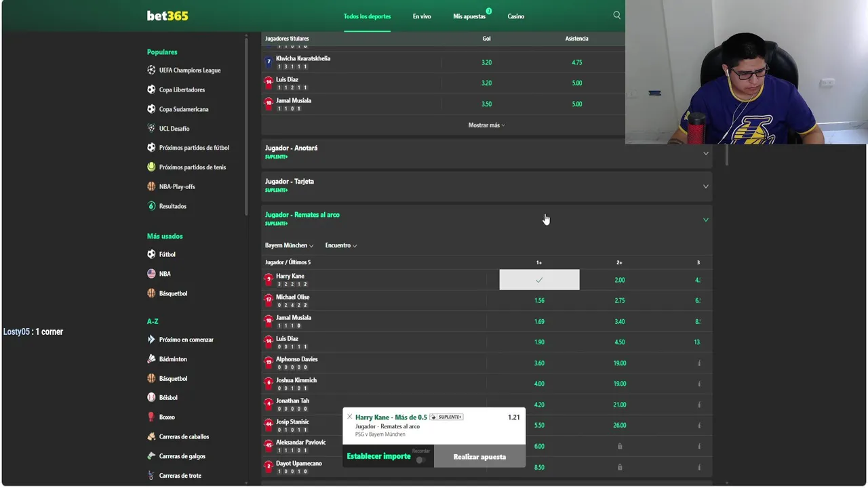Select Kvaratskhelia Gol odds 3.20
The width and height of the screenshot is (868, 488).
[486, 62]
